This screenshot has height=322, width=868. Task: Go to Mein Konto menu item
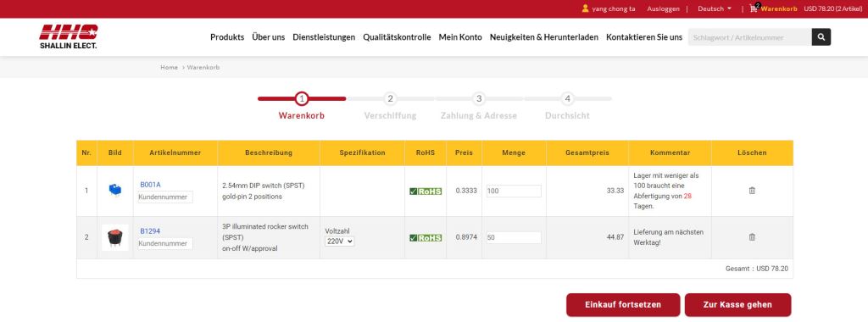pyautogui.click(x=460, y=37)
